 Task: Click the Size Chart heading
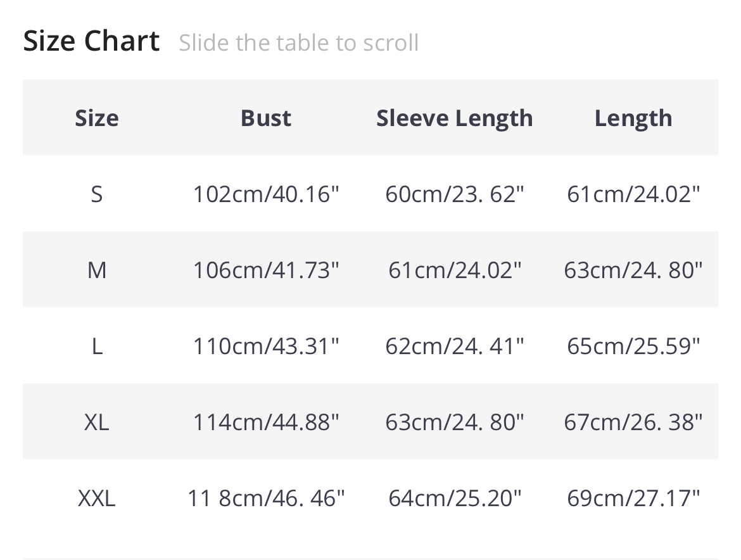[x=91, y=42]
